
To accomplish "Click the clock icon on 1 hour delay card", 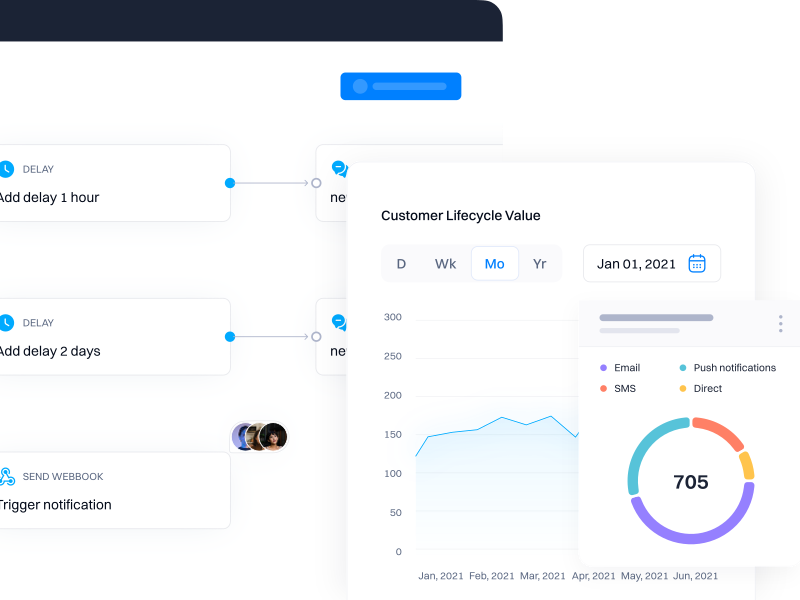I will point(6,169).
